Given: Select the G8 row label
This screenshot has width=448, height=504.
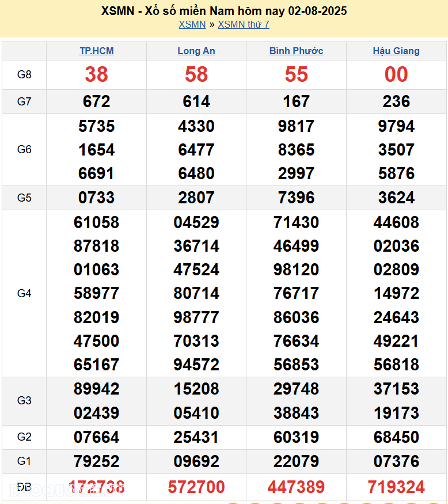Looking at the screenshot, I should [x=24, y=74].
